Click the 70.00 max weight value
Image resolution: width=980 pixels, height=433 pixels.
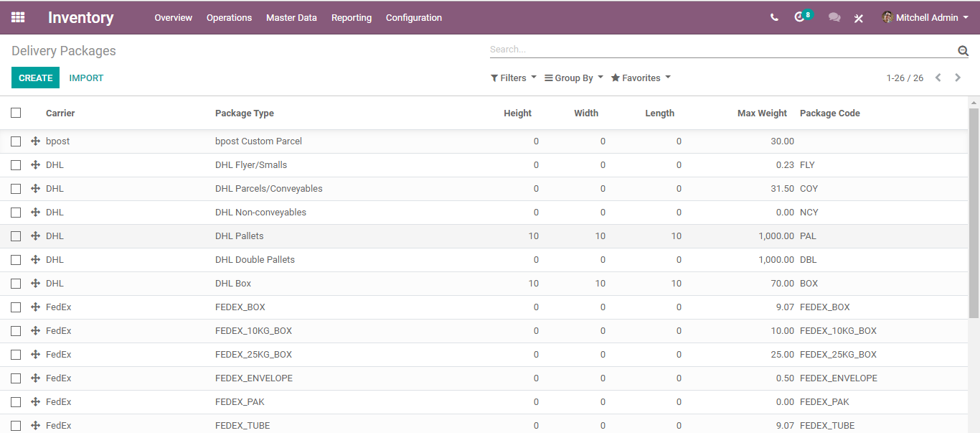click(782, 284)
